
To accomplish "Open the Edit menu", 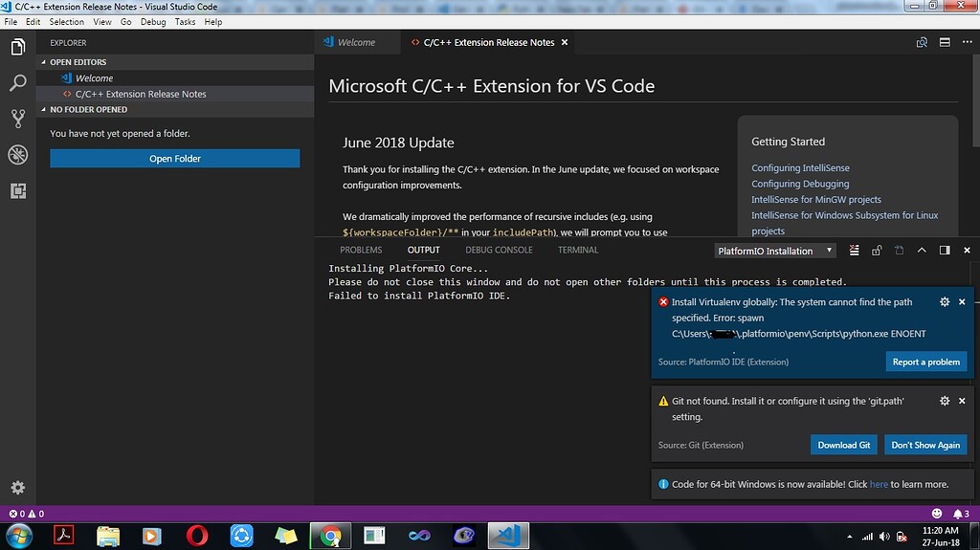I will [33, 22].
